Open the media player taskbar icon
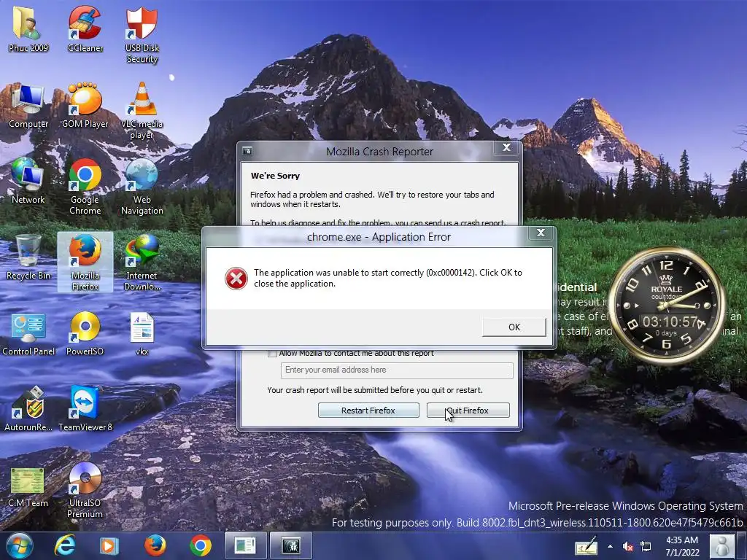 (x=109, y=545)
